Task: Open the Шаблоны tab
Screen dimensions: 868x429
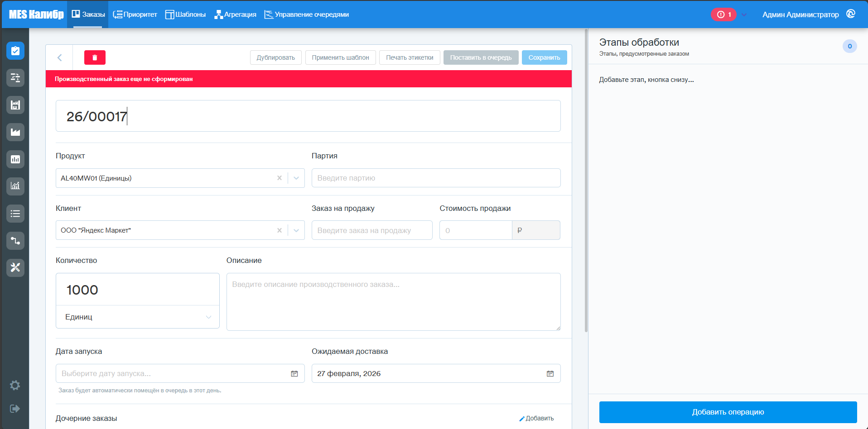Action: point(185,14)
